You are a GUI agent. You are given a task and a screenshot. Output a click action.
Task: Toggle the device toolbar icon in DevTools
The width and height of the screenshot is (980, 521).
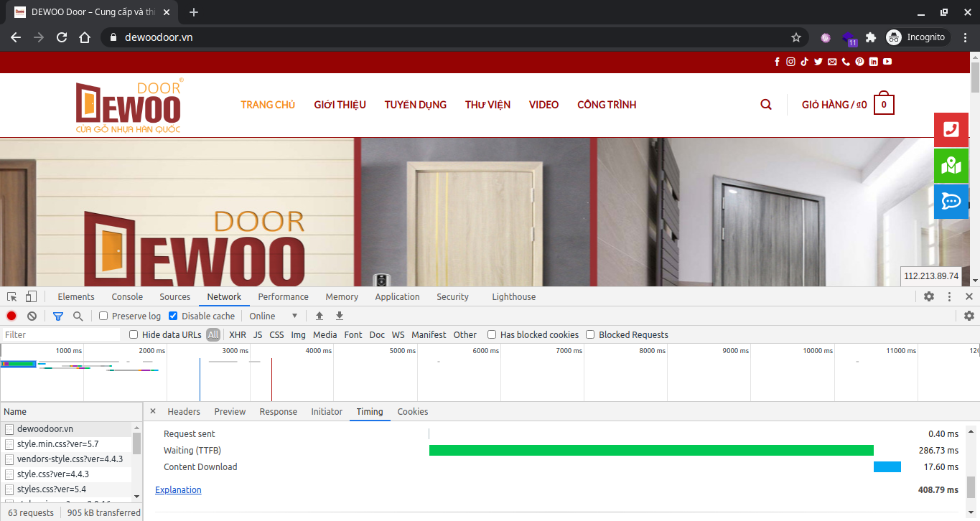pos(31,296)
